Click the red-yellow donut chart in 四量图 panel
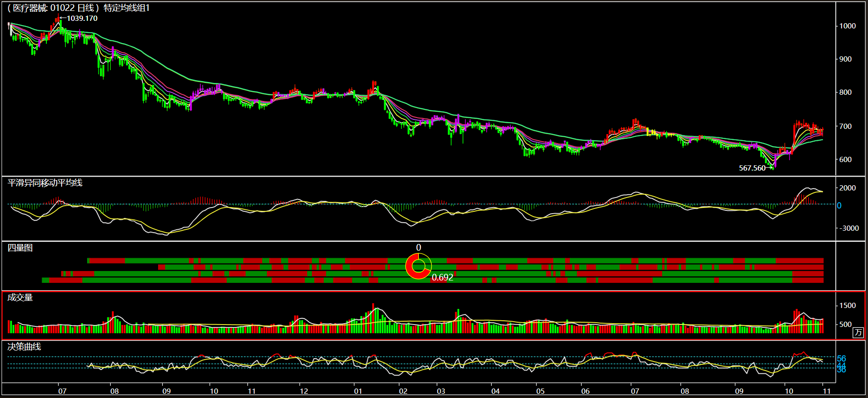This screenshot has width=868, height=398. coord(418,266)
